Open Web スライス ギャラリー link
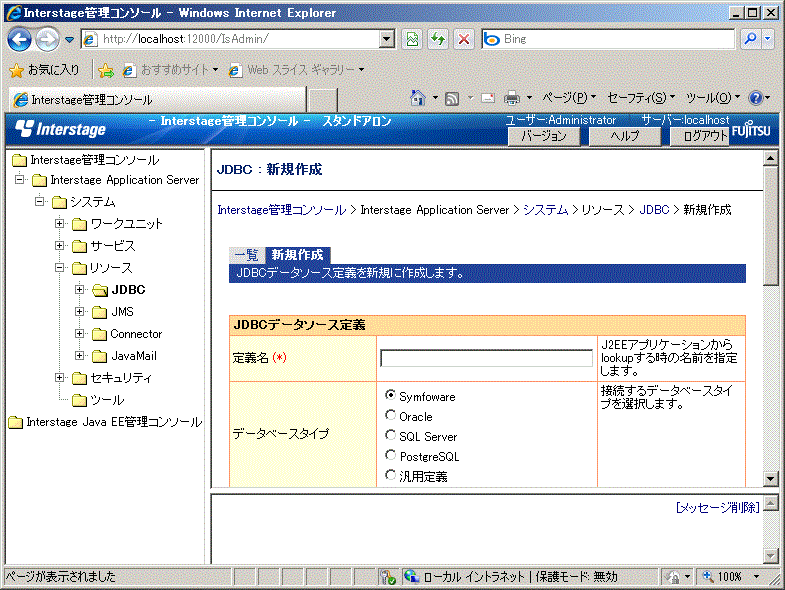 [x=296, y=70]
